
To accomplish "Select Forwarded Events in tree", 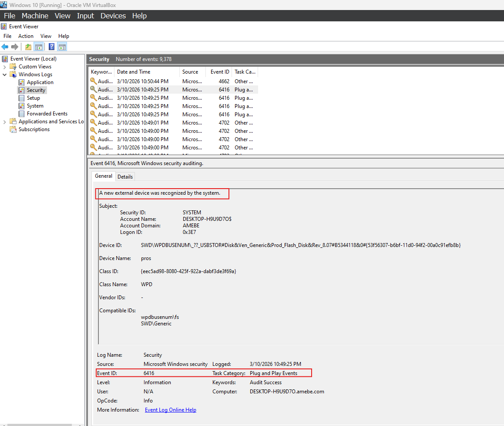I will [x=47, y=114].
